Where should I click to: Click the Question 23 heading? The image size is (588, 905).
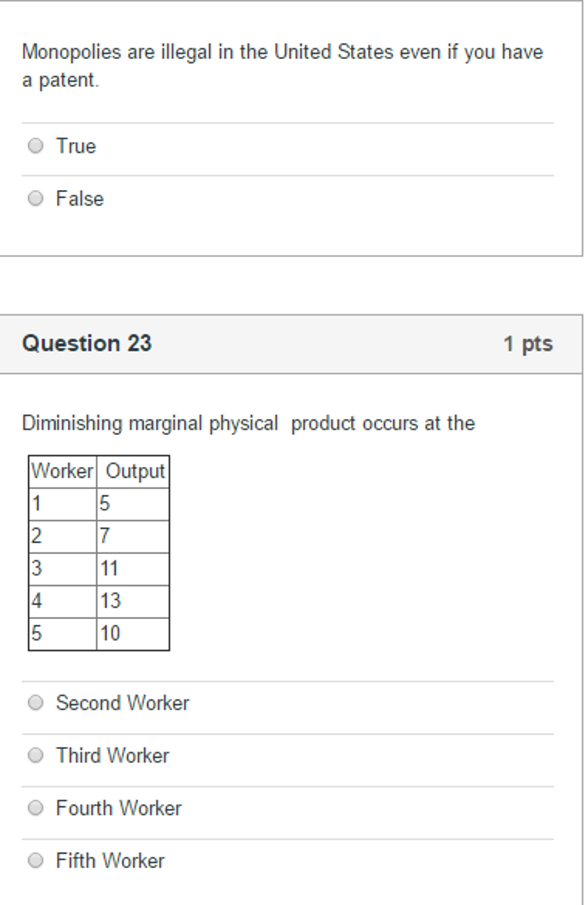point(87,344)
